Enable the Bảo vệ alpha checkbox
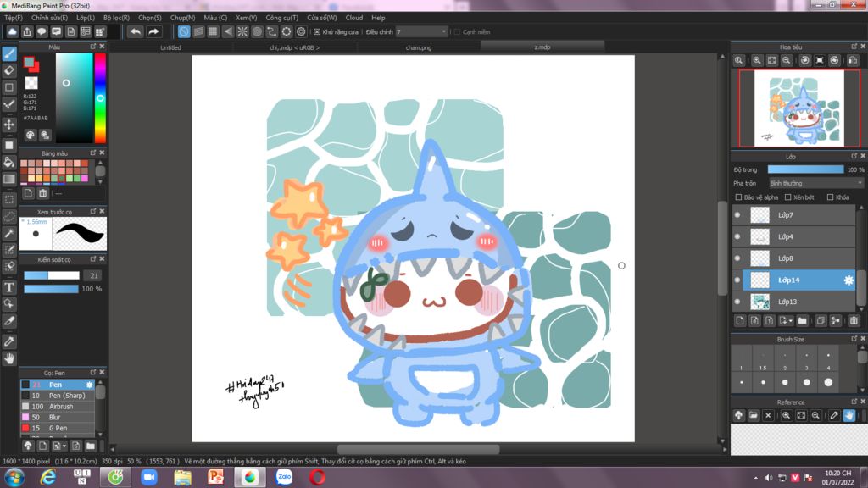The image size is (868, 488). (738, 197)
